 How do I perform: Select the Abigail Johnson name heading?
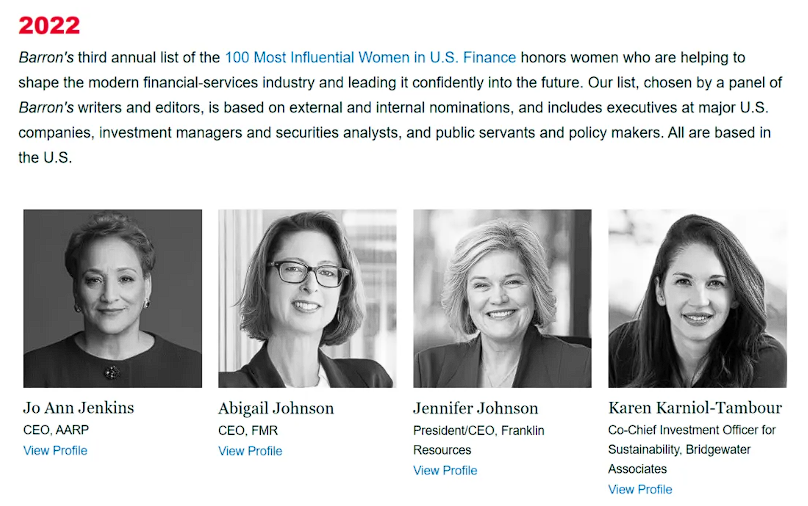(276, 408)
